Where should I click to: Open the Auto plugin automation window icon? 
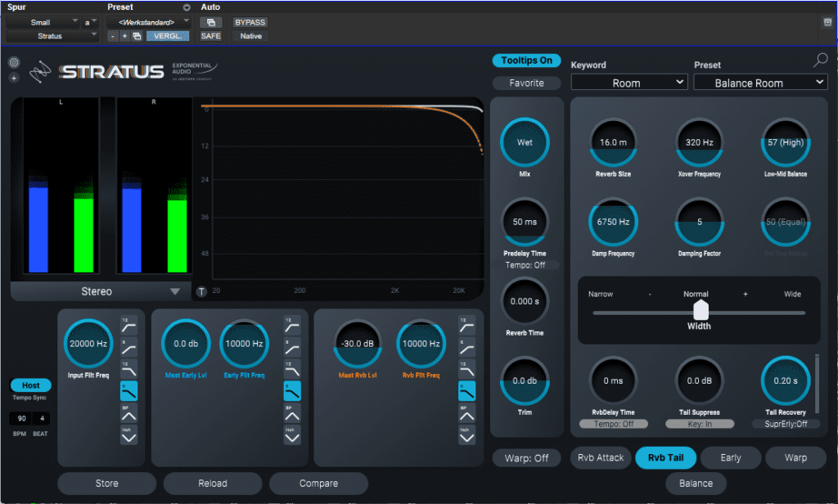point(210,22)
